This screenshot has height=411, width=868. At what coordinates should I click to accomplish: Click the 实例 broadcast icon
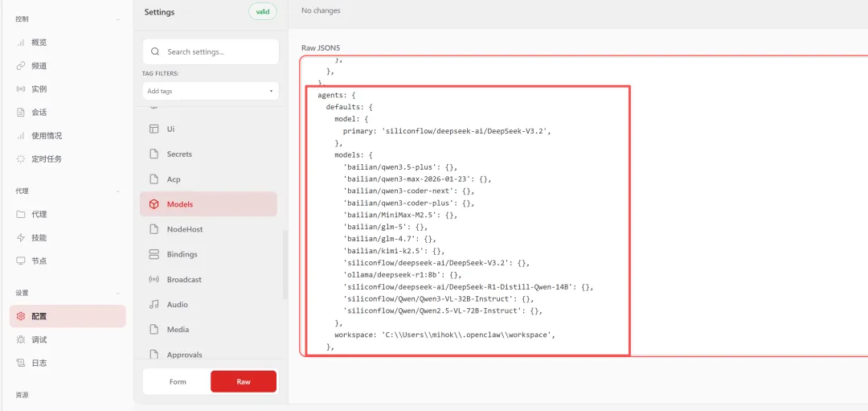(20, 89)
